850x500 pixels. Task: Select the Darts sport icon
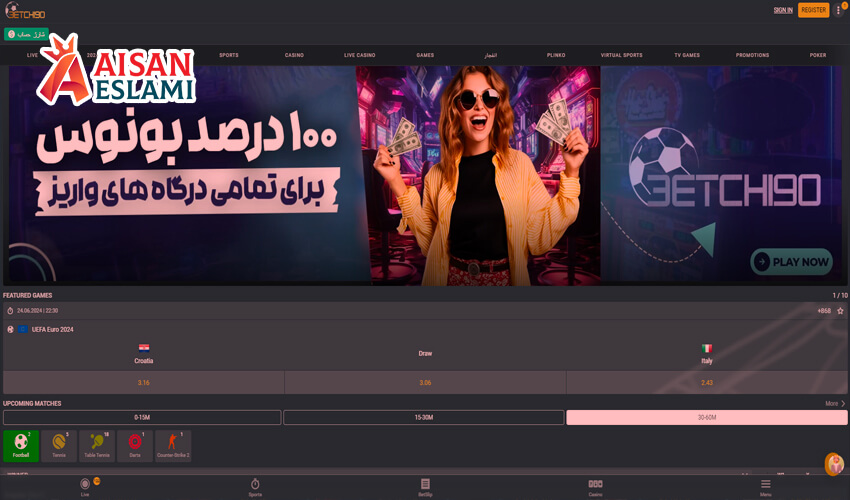point(135,446)
